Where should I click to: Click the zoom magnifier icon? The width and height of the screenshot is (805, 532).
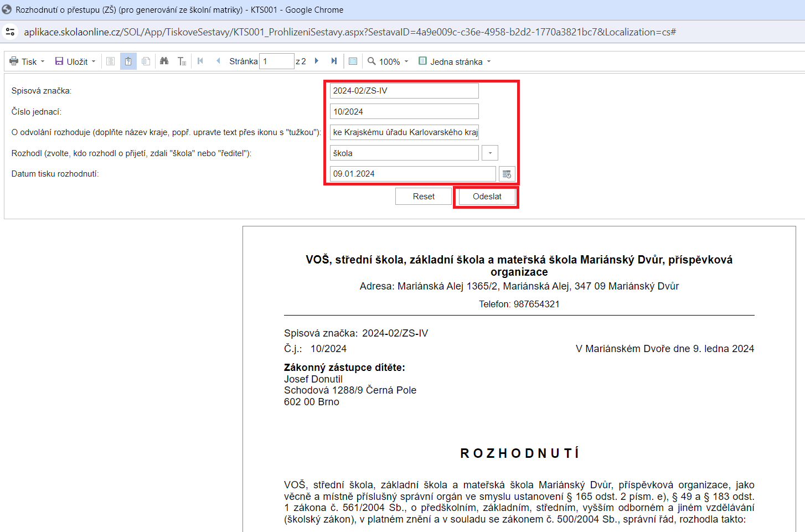point(372,61)
